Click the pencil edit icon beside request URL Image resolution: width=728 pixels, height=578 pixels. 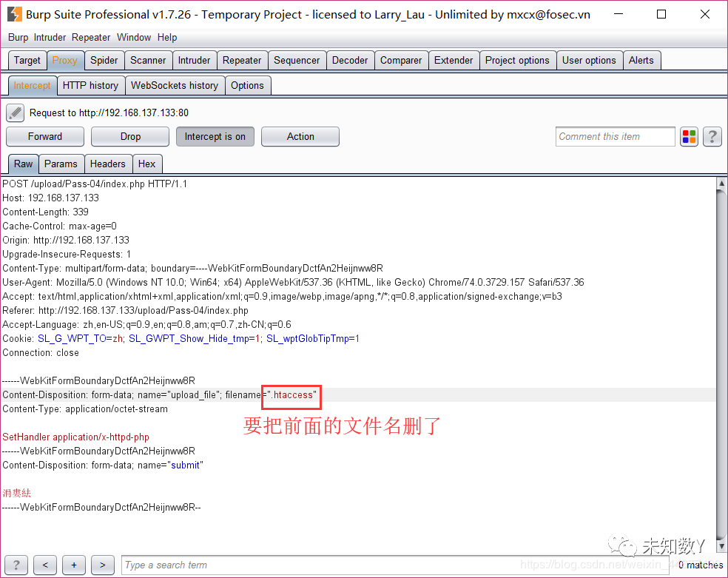pos(16,112)
